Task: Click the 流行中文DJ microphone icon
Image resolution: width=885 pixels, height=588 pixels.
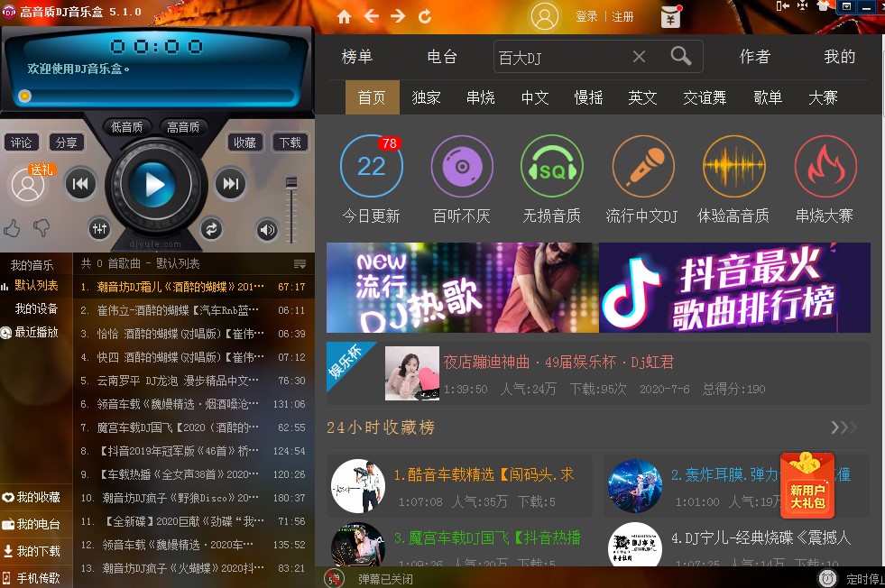Action: [x=642, y=168]
